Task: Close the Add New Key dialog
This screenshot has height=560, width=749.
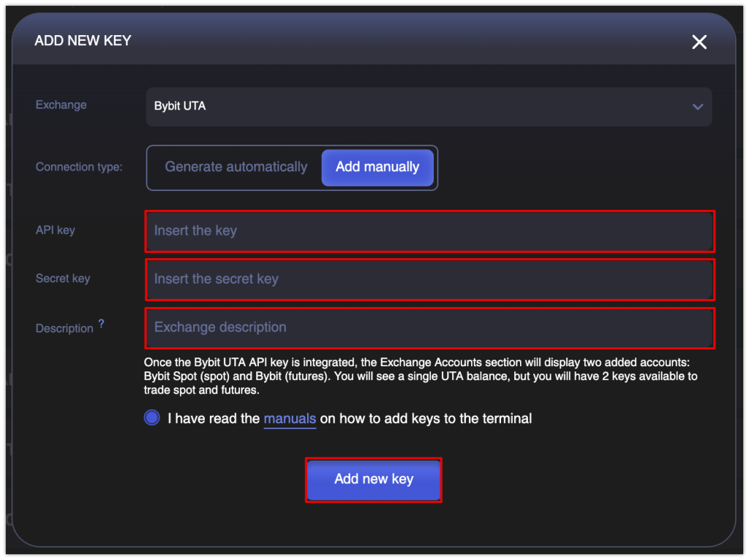Action: point(699,42)
